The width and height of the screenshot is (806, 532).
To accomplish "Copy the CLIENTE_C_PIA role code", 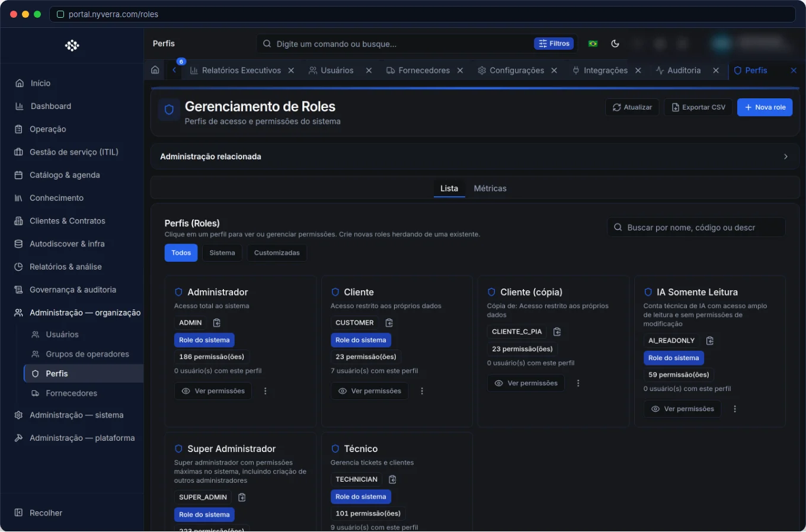I will pyautogui.click(x=557, y=332).
